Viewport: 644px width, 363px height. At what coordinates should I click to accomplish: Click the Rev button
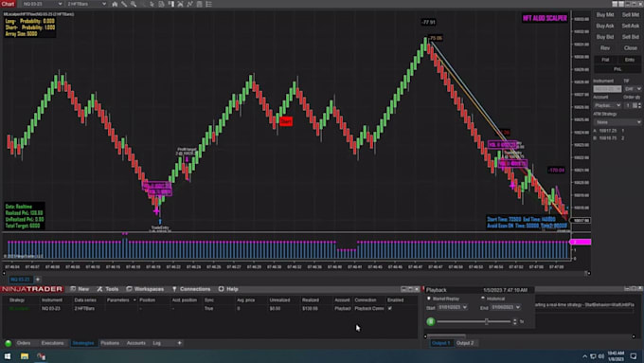pyautogui.click(x=605, y=48)
